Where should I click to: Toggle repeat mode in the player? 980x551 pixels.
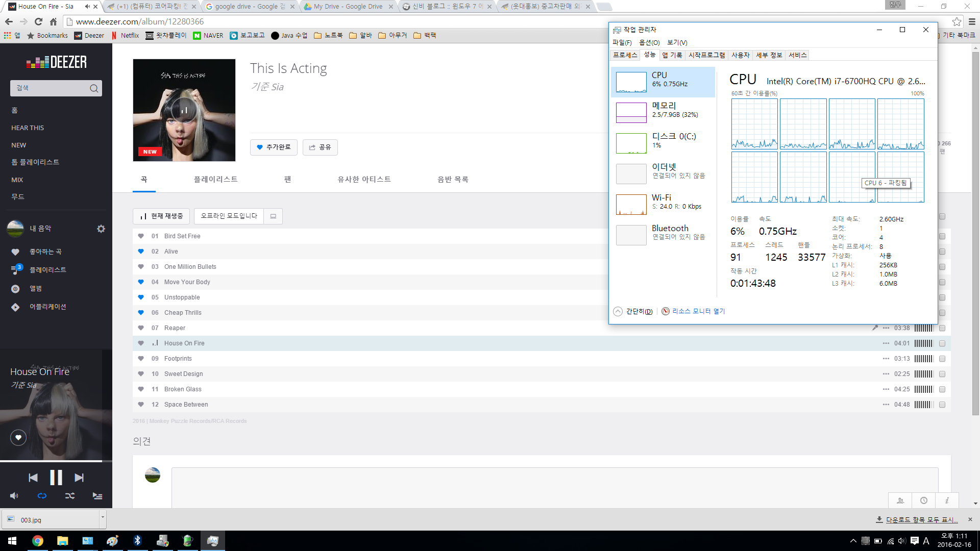pos(42,496)
